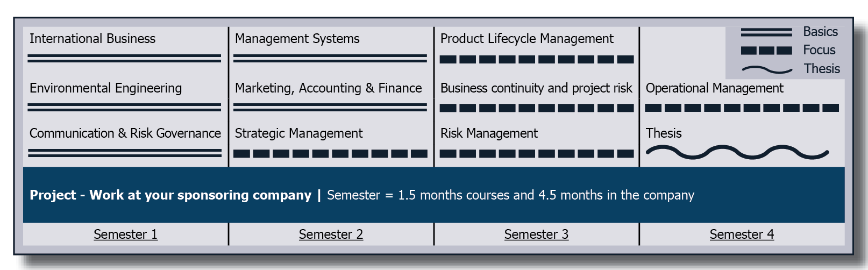Select Communication & Risk Governance course

pyautogui.click(x=125, y=133)
